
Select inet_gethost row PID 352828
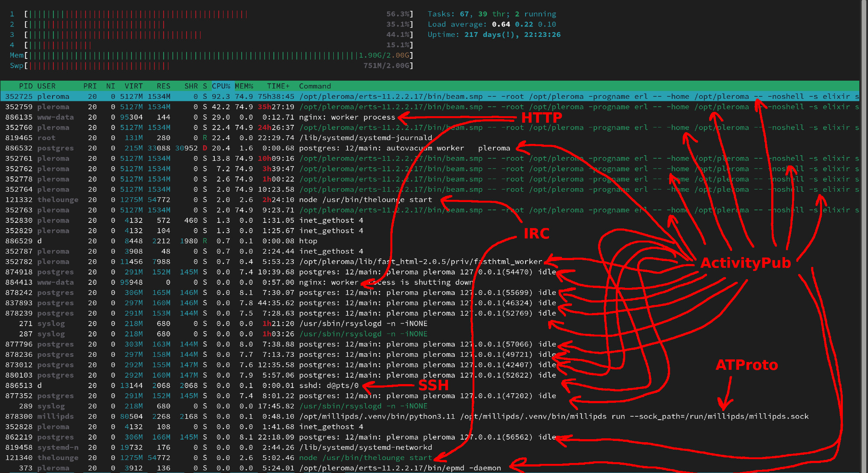pos(430,427)
